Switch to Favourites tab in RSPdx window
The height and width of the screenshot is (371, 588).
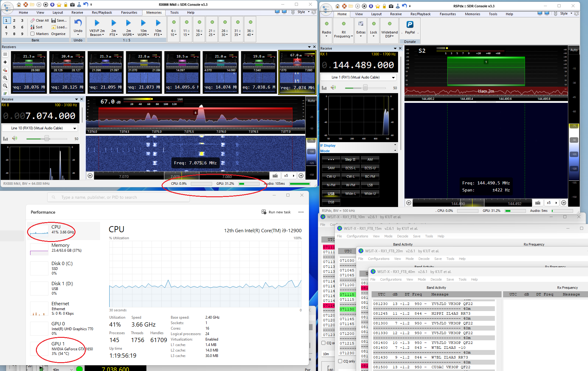(x=447, y=14)
